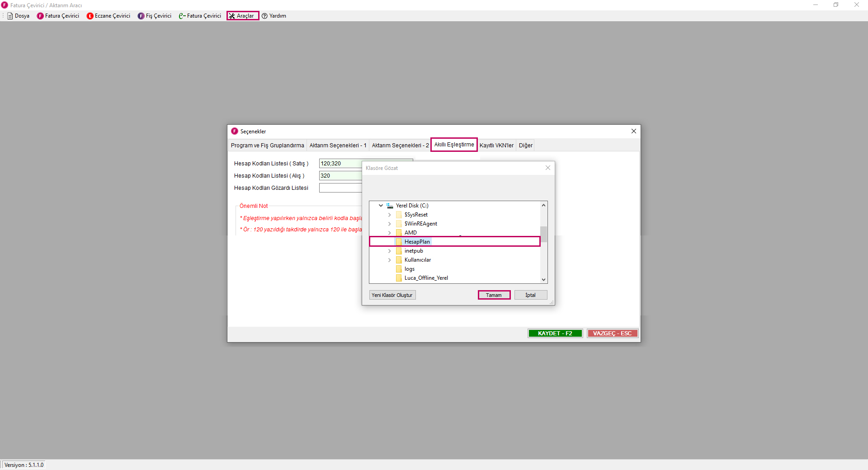Select the HesapPlan folder

pyautogui.click(x=417, y=242)
